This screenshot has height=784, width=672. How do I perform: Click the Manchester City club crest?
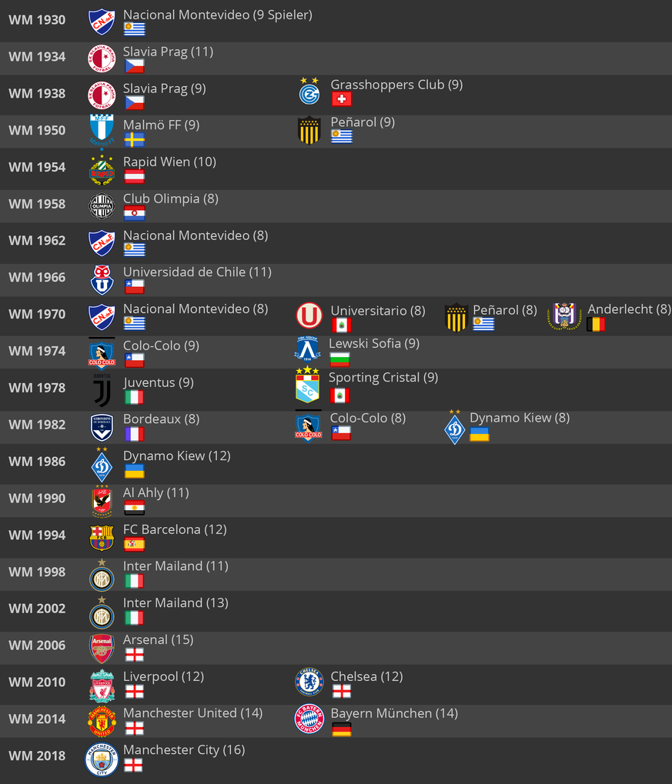tap(102, 759)
